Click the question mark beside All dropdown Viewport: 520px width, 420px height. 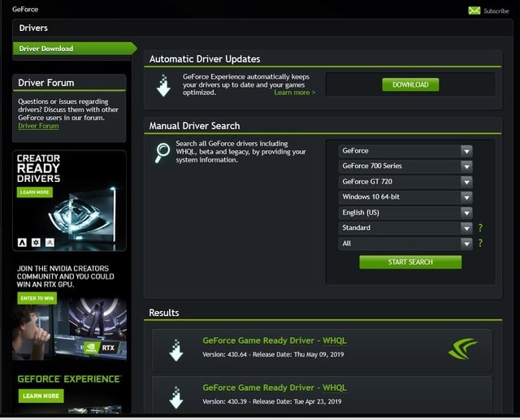pyautogui.click(x=480, y=243)
